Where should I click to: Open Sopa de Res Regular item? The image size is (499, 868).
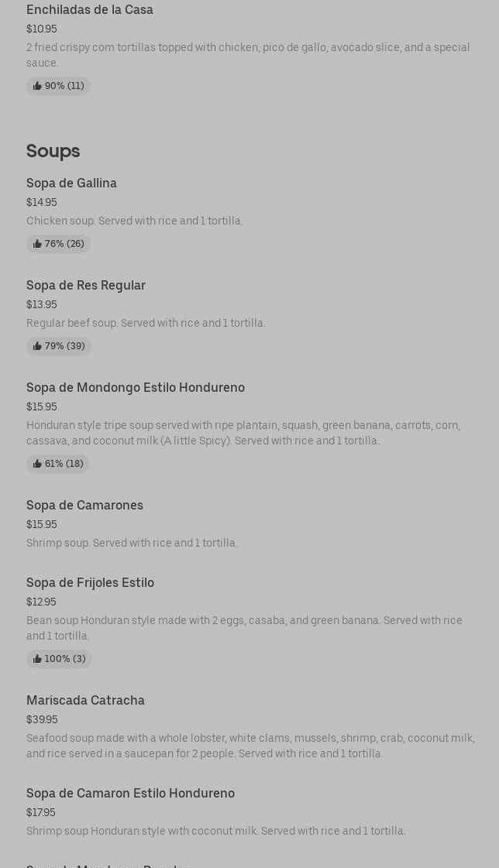tap(86, 286)
